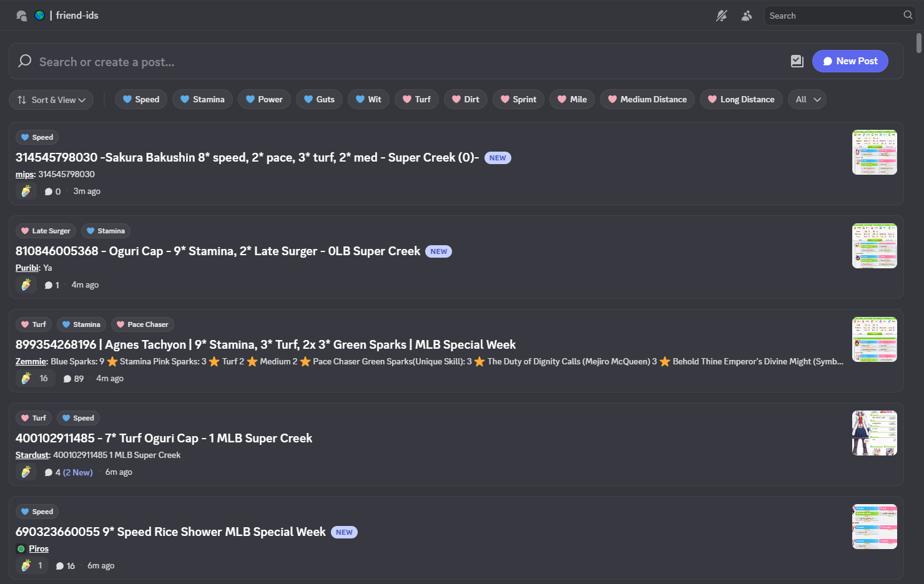Open the threads icon in header

tap(21, 16)
